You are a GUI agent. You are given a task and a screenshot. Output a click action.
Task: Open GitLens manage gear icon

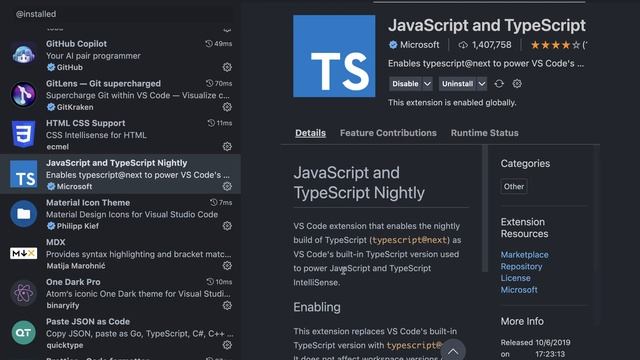coord(227,107)
